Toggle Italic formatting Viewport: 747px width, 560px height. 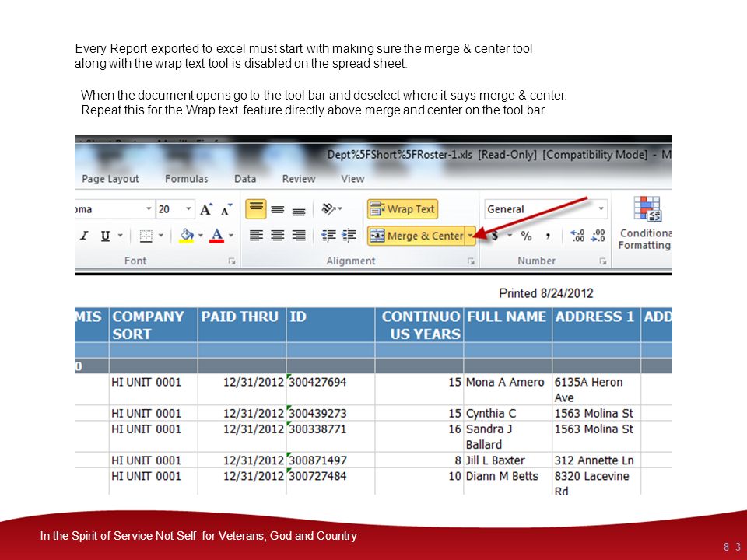click(x=84, y=235)
